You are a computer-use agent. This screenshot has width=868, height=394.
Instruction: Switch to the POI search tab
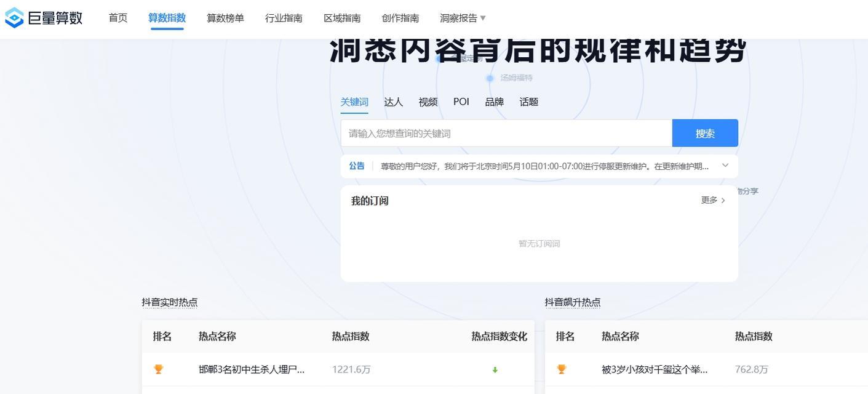point(461,102)
